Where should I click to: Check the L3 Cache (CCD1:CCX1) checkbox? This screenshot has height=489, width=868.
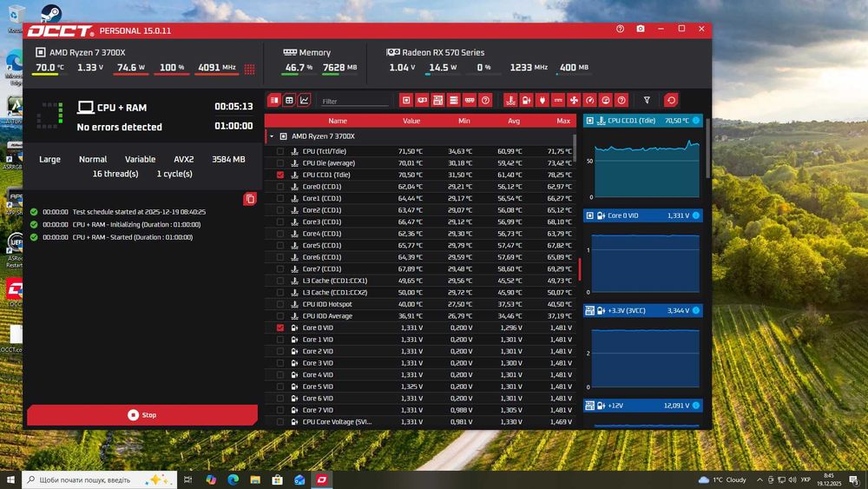[x=280, y=281]
